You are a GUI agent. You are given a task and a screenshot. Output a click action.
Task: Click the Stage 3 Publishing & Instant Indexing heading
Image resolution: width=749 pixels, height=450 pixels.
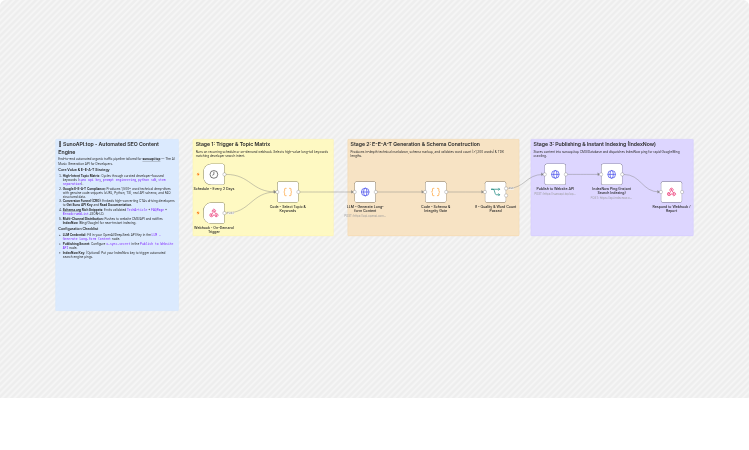[x=594, y=144]
